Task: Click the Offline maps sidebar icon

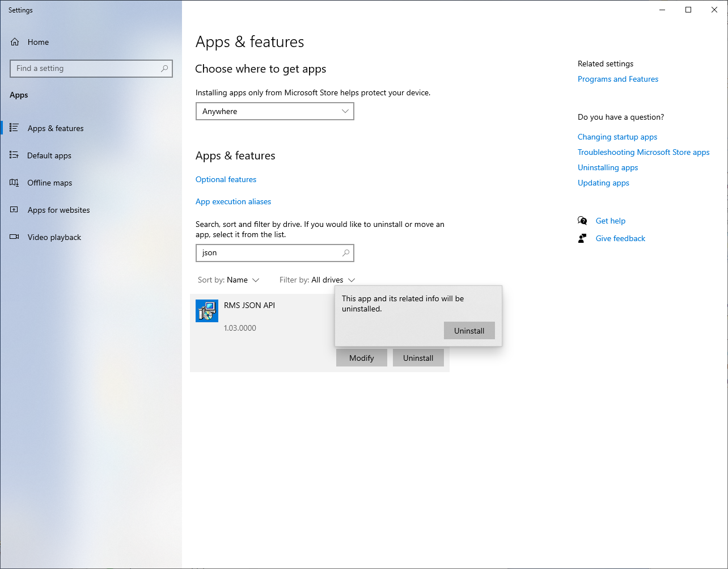Action: (15, 183)
